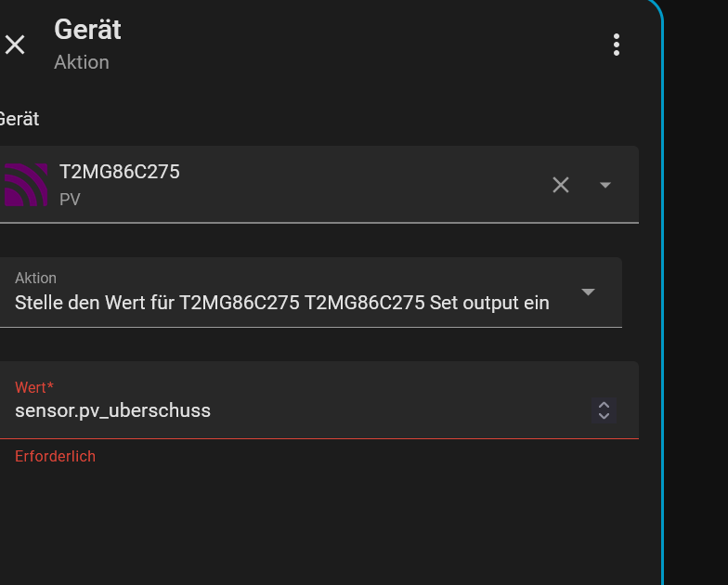The width and height of the screenshot is (728, 585).
Task: Decrease Wert with the down arrow
Action: 604,416
